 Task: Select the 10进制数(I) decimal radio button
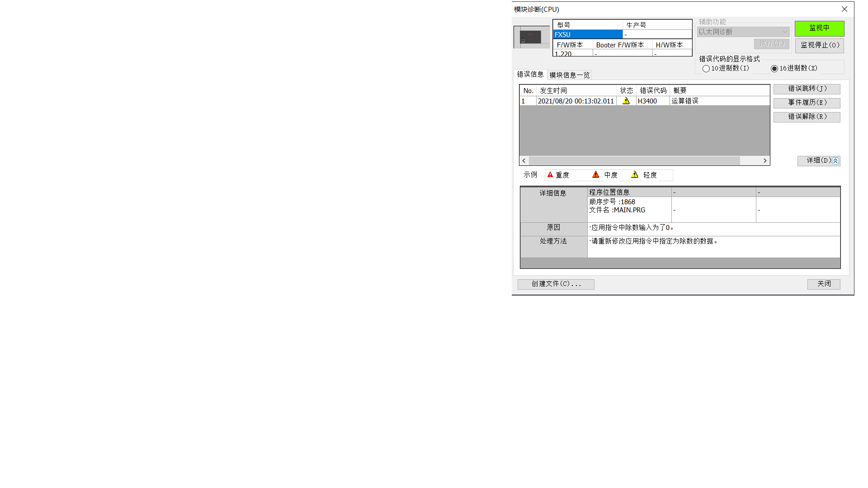(x=706, y=69)
